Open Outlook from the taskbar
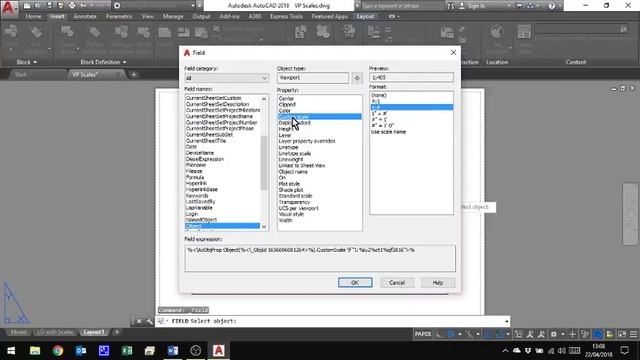 (x=81, y=351)
